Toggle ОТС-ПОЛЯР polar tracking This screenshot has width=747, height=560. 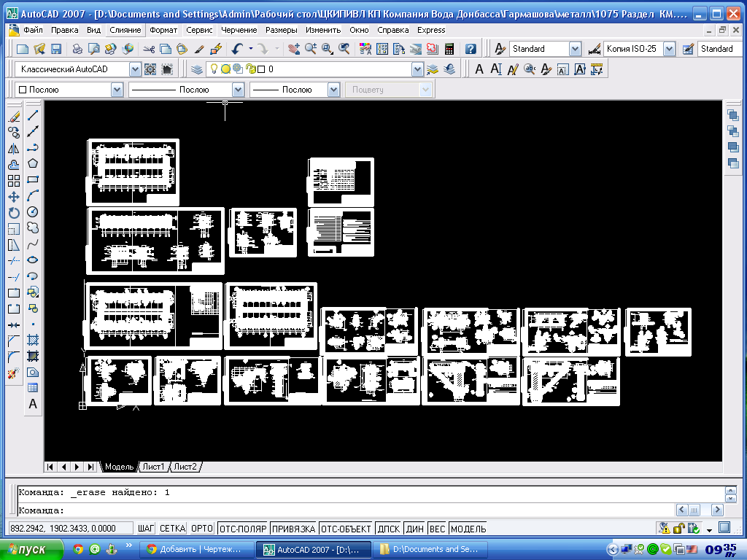[243, 529]
